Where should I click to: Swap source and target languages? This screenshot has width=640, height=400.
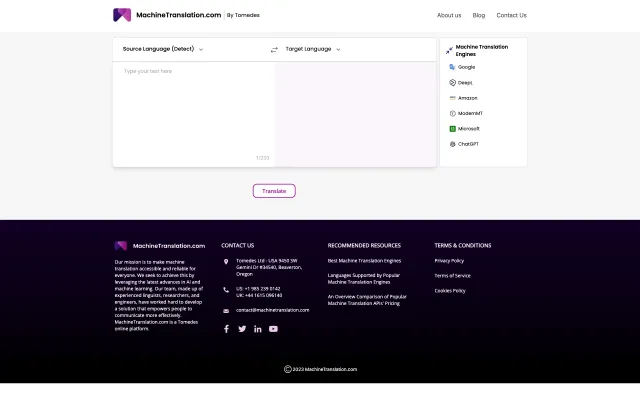tap(274, 49)
